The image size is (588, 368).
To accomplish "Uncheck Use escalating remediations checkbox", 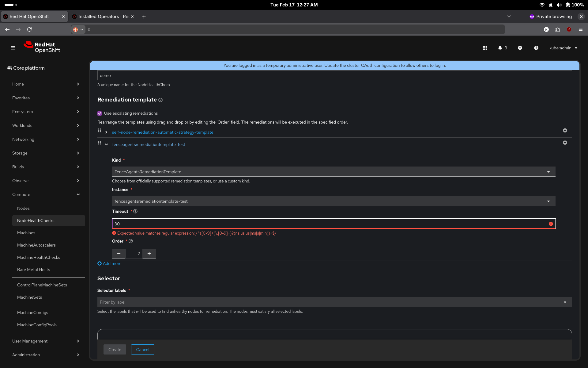I will point(100,113).
